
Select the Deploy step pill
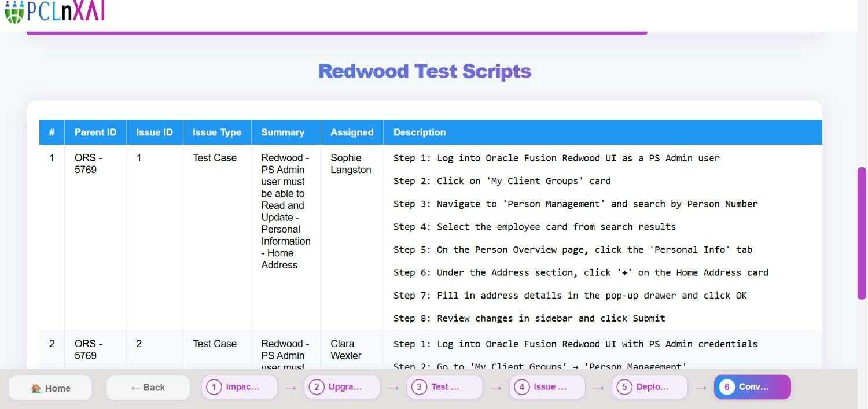[x=649, y=386]
